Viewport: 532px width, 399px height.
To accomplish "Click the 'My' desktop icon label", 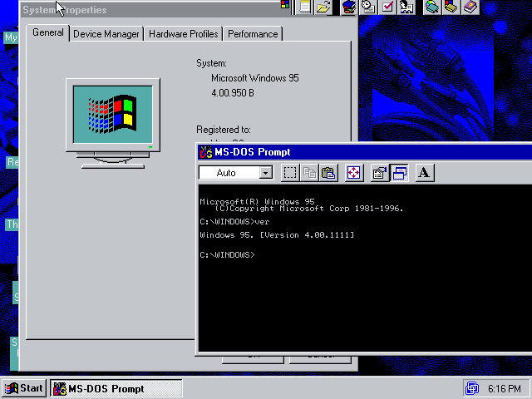I will pos(11,37).
